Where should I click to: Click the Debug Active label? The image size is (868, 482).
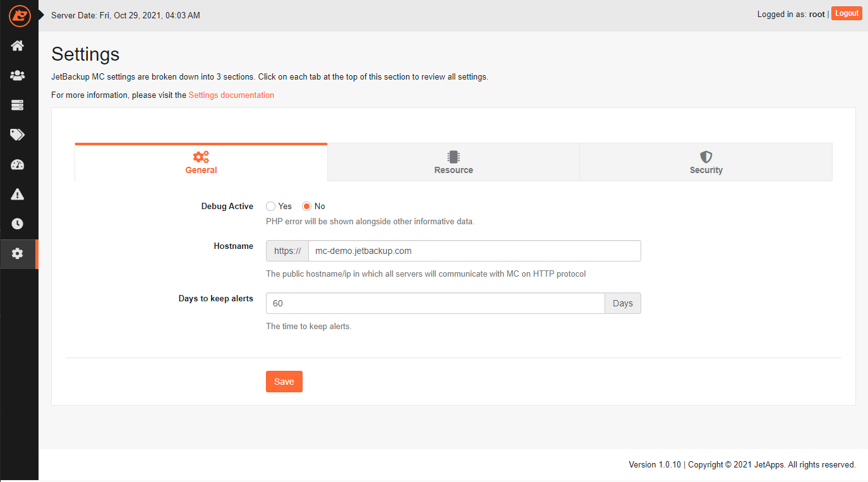coord(227,207)
